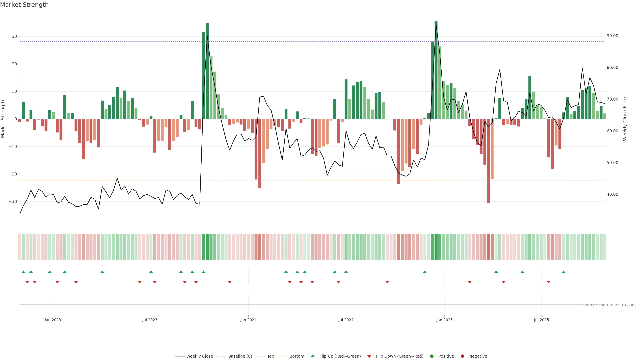Click the Market Strength chart title
644x362 pixels.
click(24, 5)
